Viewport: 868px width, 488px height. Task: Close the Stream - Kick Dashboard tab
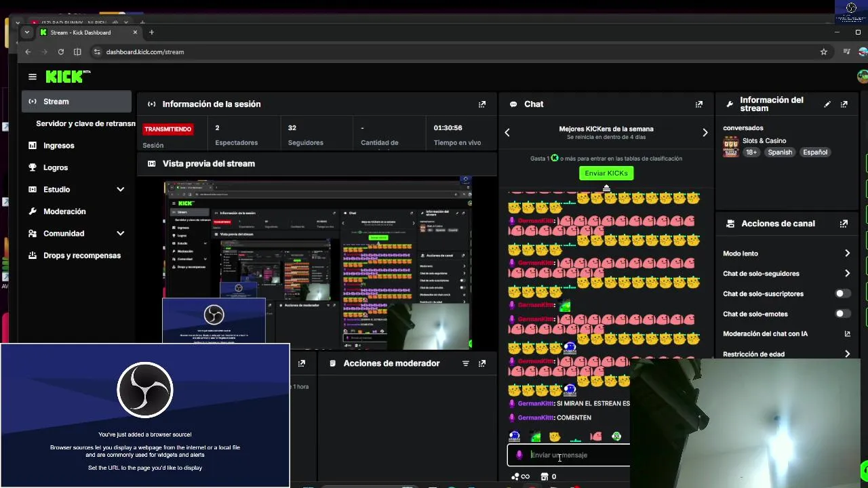click(x=135, y=33)
